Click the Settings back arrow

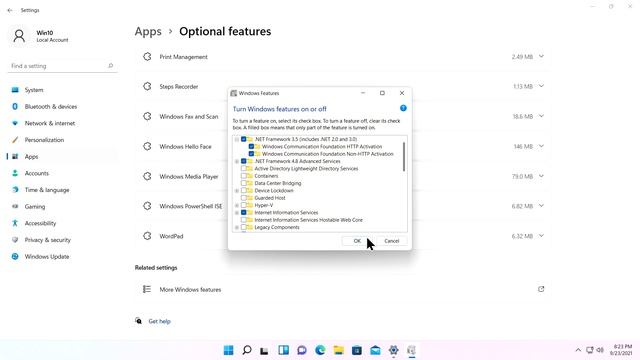[x=10, y=10]
